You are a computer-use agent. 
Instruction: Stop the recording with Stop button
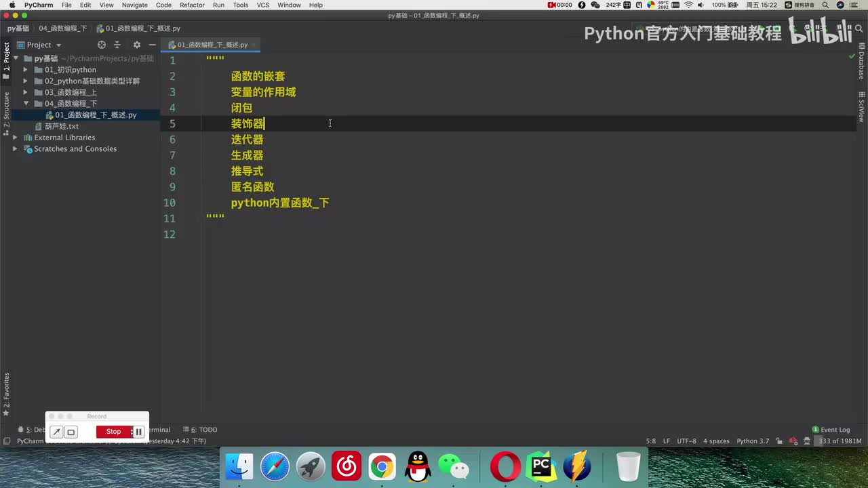113,432
